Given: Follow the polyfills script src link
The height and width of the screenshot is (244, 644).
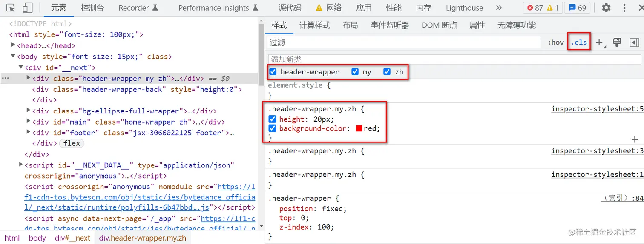Looking at the screenshot, I should (x=140, y=197).
